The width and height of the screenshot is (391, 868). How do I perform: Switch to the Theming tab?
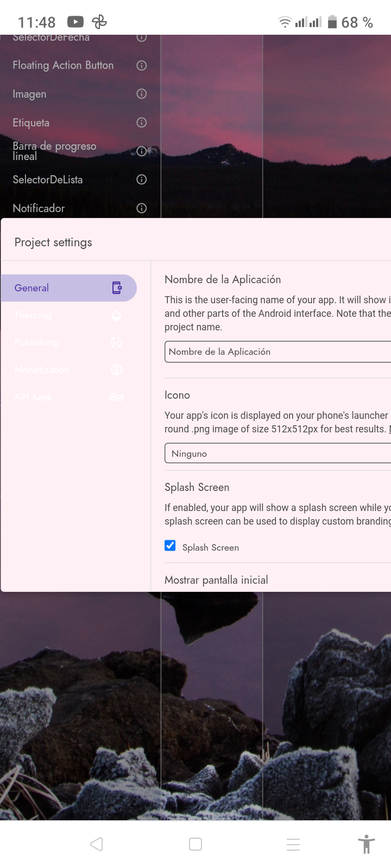click(x=68, y=315)
